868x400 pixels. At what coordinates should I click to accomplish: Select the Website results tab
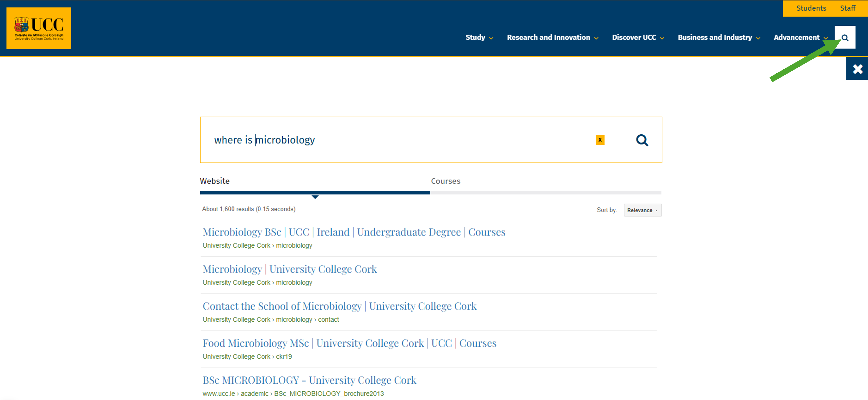[x=215, y=181]
